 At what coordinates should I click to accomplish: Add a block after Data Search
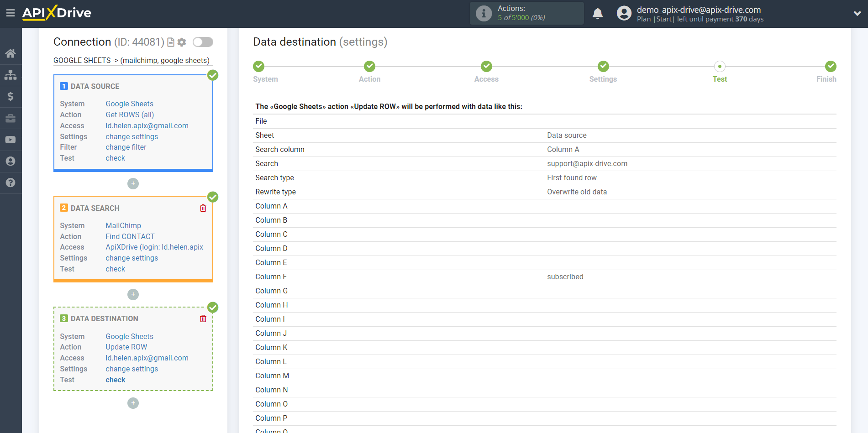click(133, 294)
